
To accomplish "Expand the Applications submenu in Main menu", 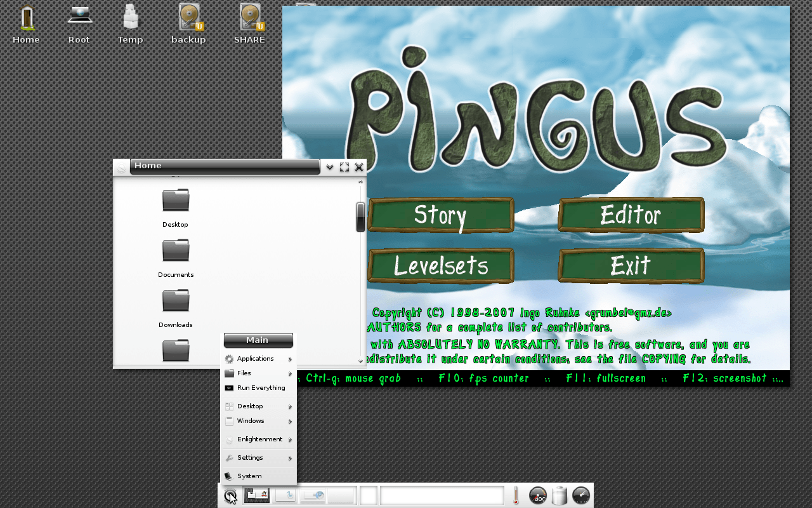I will point(258,359).
